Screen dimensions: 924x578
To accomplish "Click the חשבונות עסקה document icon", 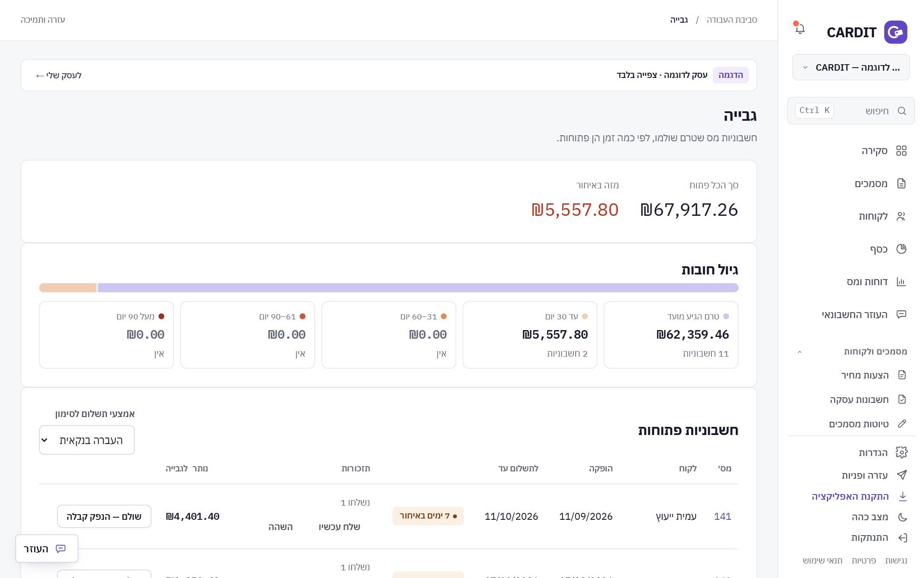I will point(902,399).
